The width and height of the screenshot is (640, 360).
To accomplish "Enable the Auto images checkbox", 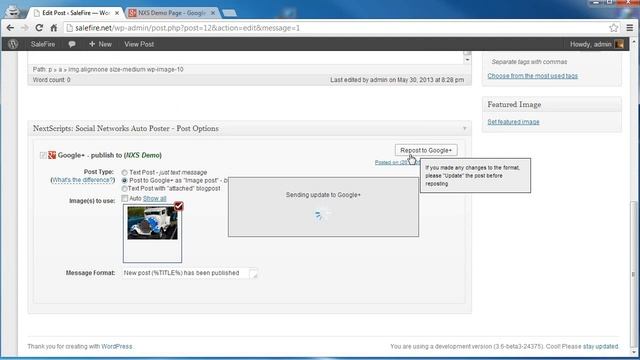I will [125, 198].
